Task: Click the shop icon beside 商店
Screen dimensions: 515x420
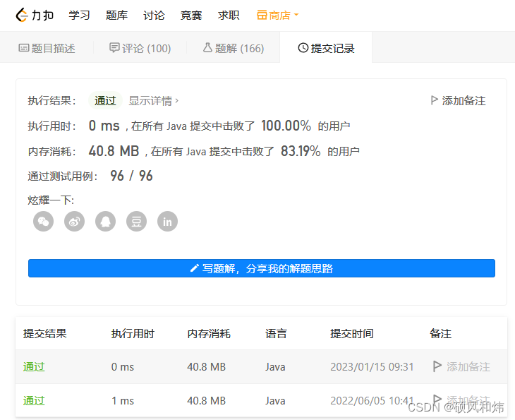Action: [x=262, y=15]
